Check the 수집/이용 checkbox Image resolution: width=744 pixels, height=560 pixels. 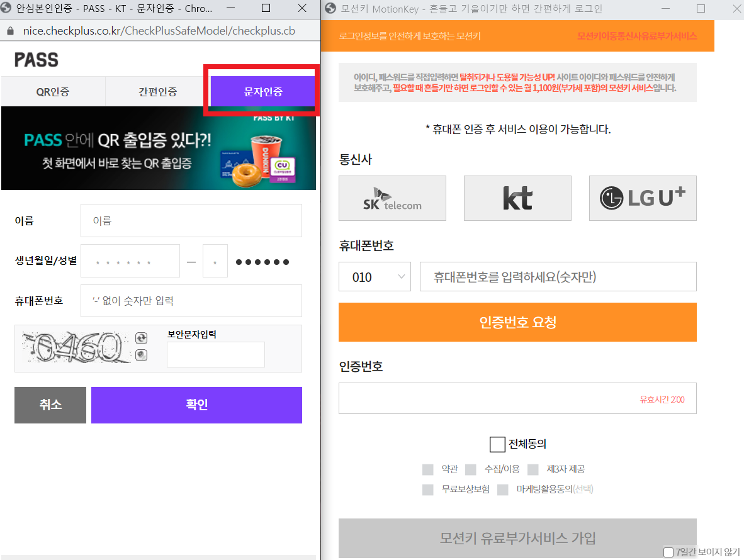[x=471, y=469]
